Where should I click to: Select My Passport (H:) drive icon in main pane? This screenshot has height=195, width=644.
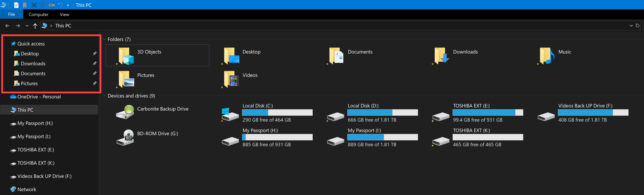pos(230,141)
